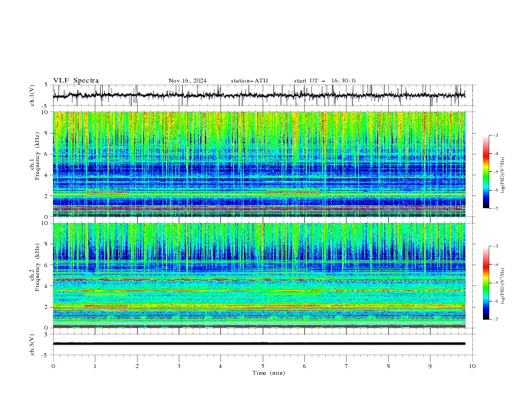Click the "start UT = 16:30:0" header text
The height and width of the screenshot is (411, 532).
(324, 81)
